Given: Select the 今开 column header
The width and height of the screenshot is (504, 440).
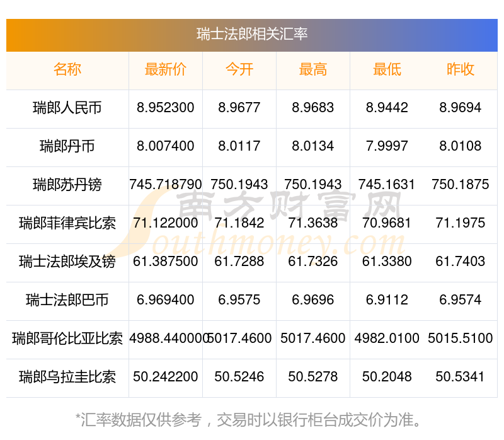Looking at the screenshot, I should (239, 69).
